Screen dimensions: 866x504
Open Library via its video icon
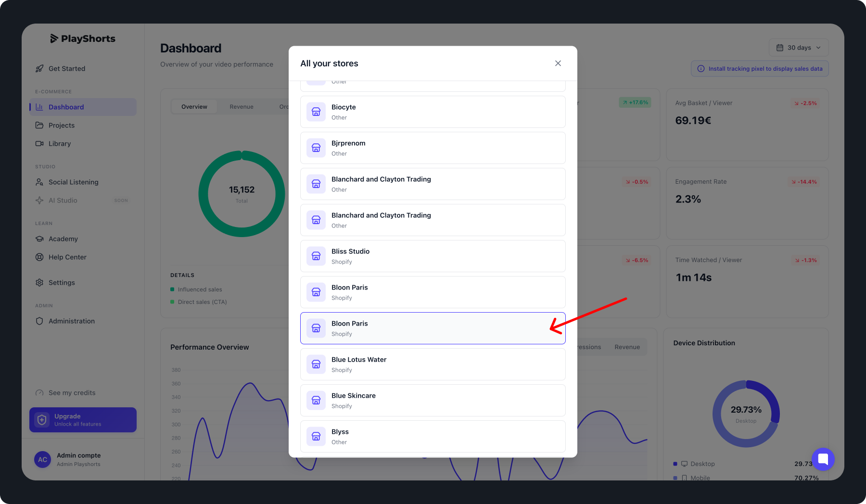[x=39, y=144]
